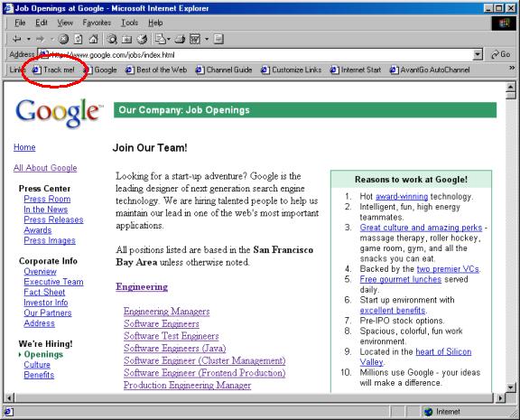
Task: Open the Press Images link
Action: pos(50,240)
